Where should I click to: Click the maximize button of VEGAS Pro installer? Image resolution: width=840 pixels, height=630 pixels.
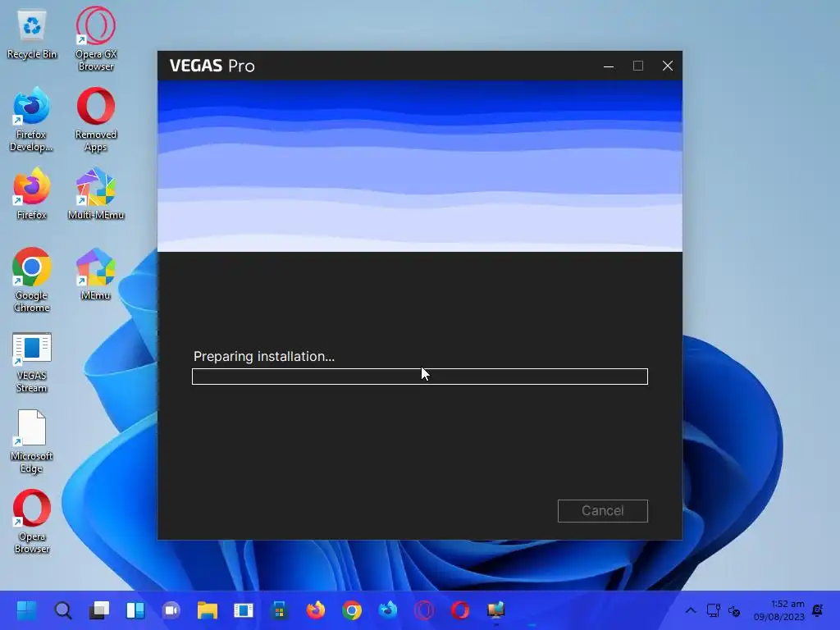[638, 66]
